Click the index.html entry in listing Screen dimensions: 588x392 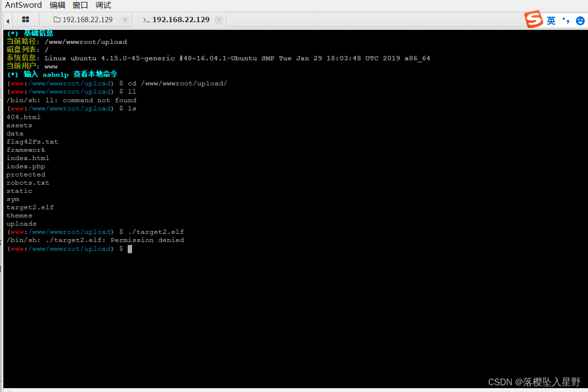[x=28, y=158]
